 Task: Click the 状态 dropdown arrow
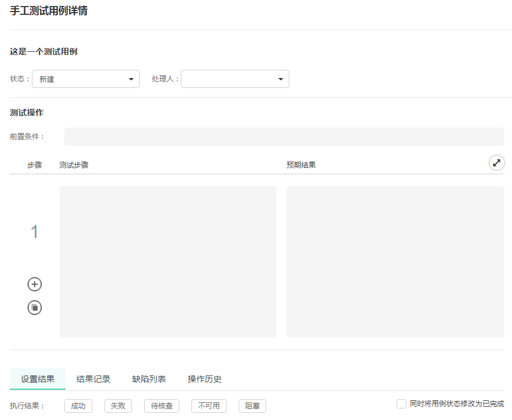click(x=131, y=79)
